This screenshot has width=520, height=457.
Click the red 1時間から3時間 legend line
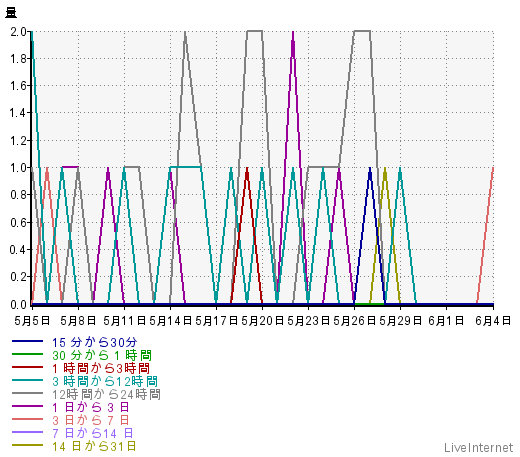27,367
